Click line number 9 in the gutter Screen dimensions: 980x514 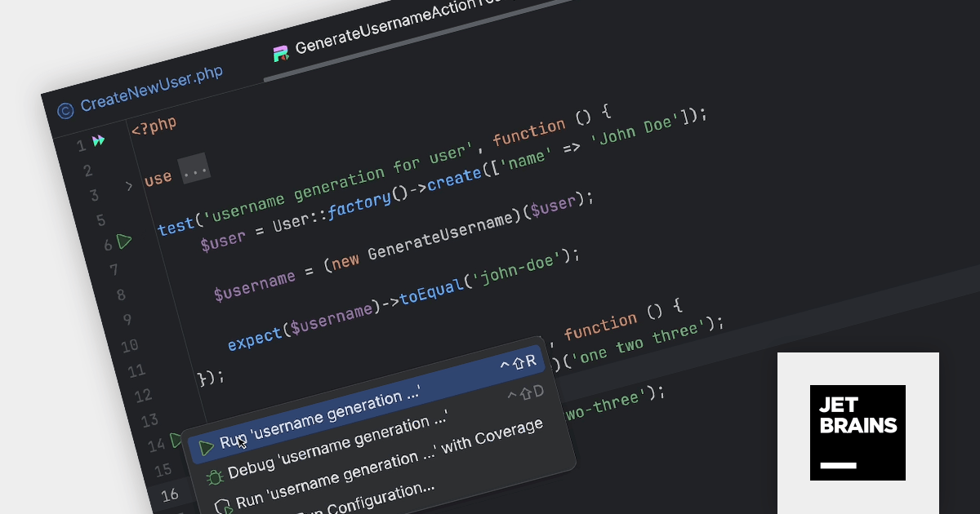coord(126,321)
